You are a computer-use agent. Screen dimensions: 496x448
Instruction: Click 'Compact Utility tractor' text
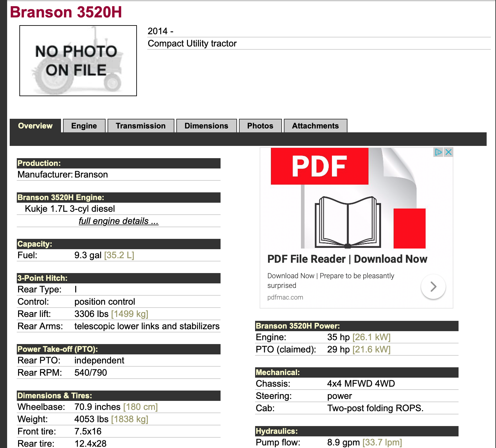point(192,44)
